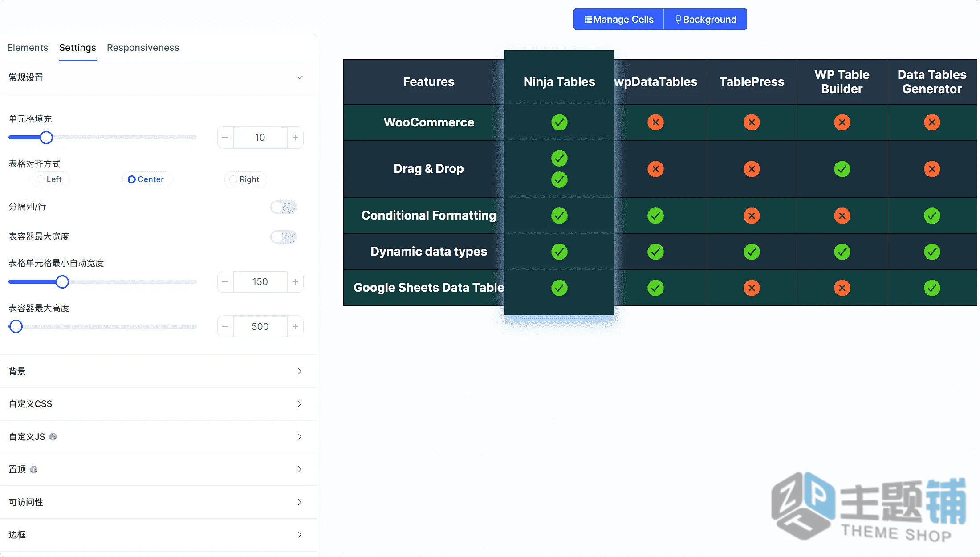Image resolution: width=980 pixels, height=557 pixels.
Task: Click the cell padding input showing 10
Action: click(260, 138)
